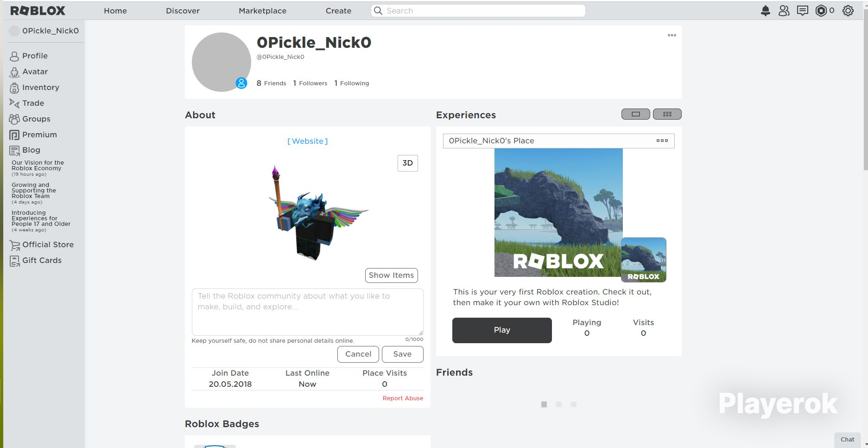
Task: Go to the Home tab
Action: coord(115,11)
